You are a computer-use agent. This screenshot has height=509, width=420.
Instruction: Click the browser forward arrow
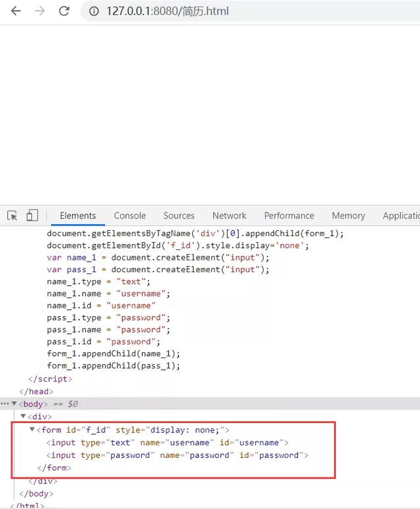[39, 11]
